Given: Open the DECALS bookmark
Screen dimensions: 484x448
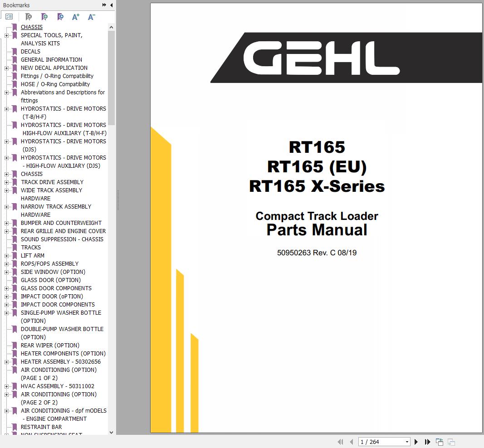Looking at the screenshot, I should coord(30,52).
